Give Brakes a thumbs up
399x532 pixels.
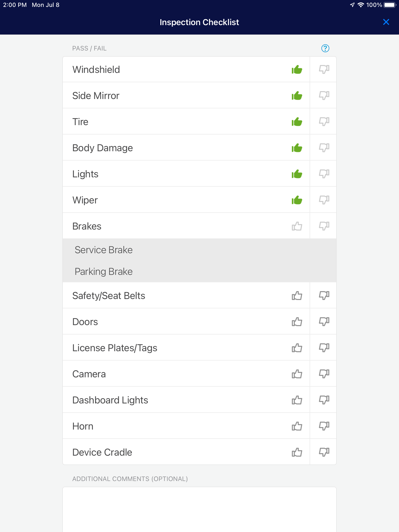[x=297, y=226]
